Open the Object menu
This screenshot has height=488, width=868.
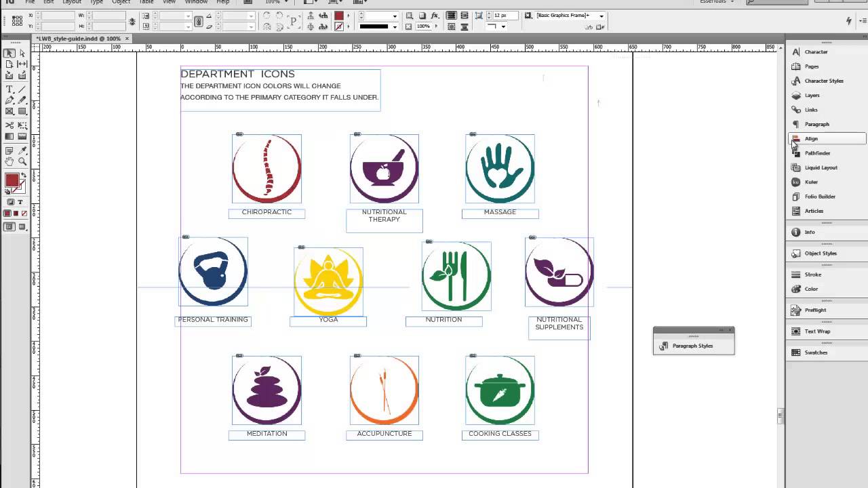pos(121,1)
